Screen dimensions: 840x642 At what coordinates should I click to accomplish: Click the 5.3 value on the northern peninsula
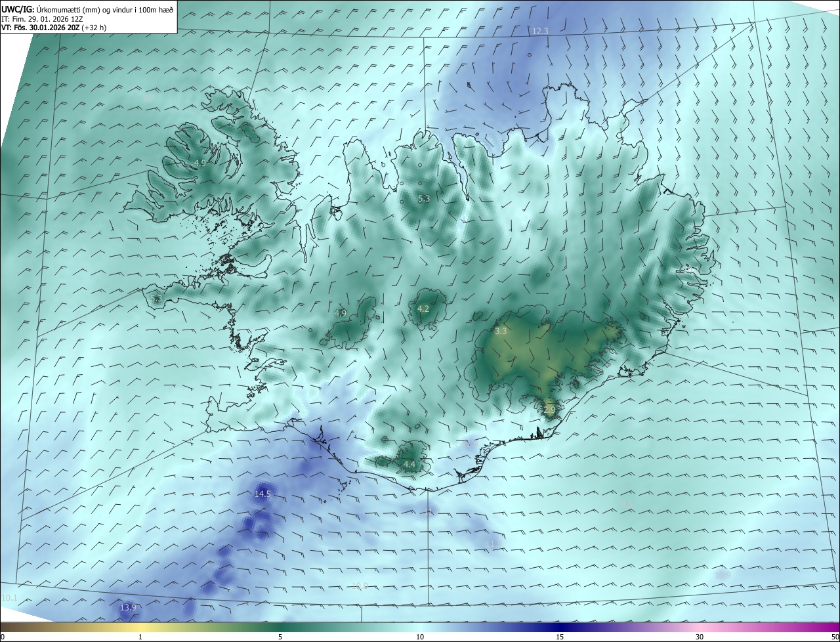(424, 199)
